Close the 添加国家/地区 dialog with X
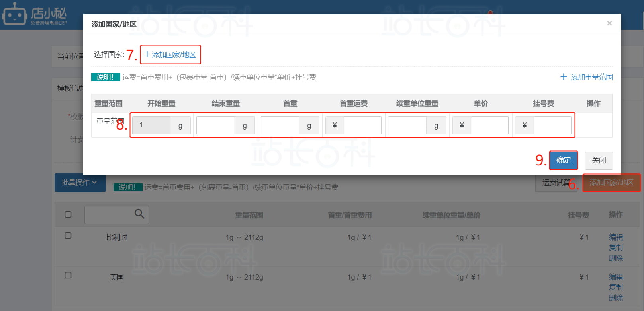This screenshot has height=311, width=644. tap(609, 23)
